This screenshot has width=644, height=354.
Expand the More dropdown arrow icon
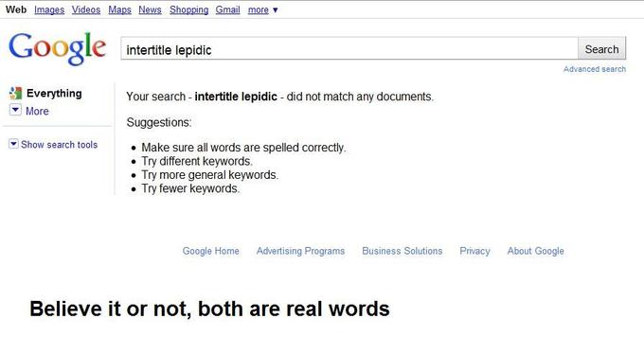click(15, 110)
